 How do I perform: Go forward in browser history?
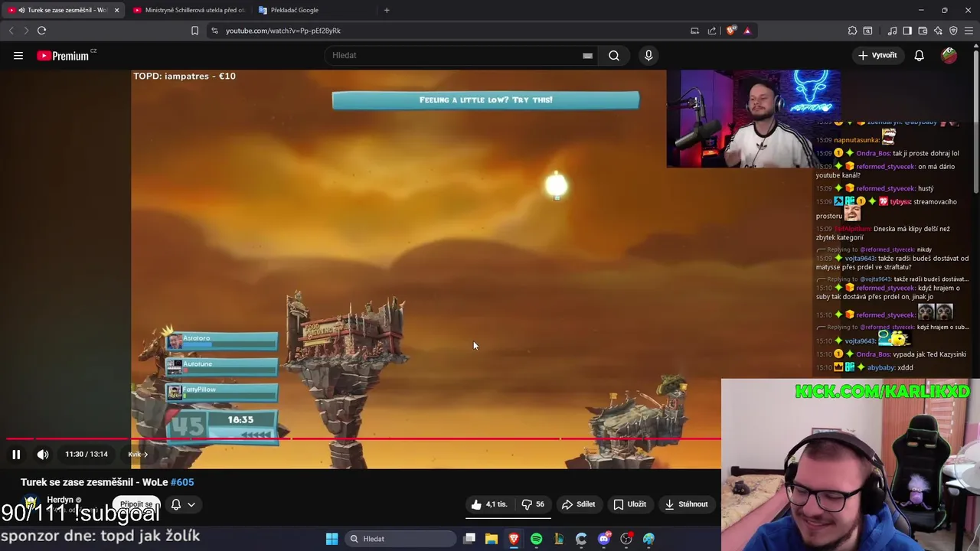[25, 31]
